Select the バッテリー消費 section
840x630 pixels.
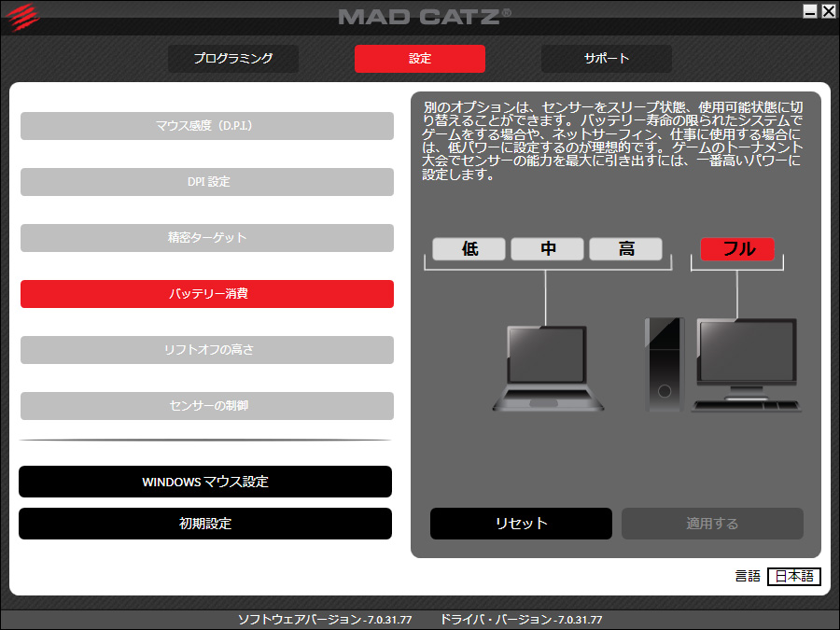(207, 294)
